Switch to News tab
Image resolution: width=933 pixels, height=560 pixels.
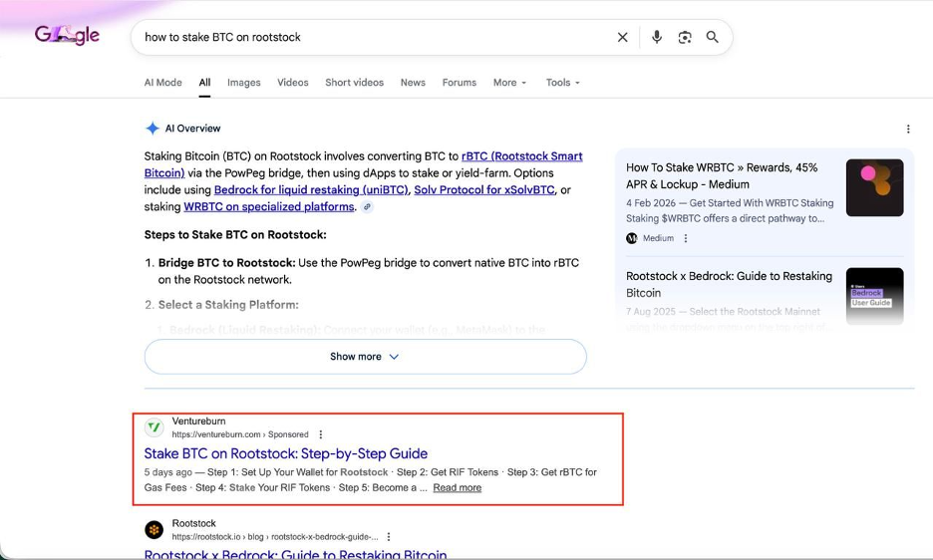(x=413, y=82)
